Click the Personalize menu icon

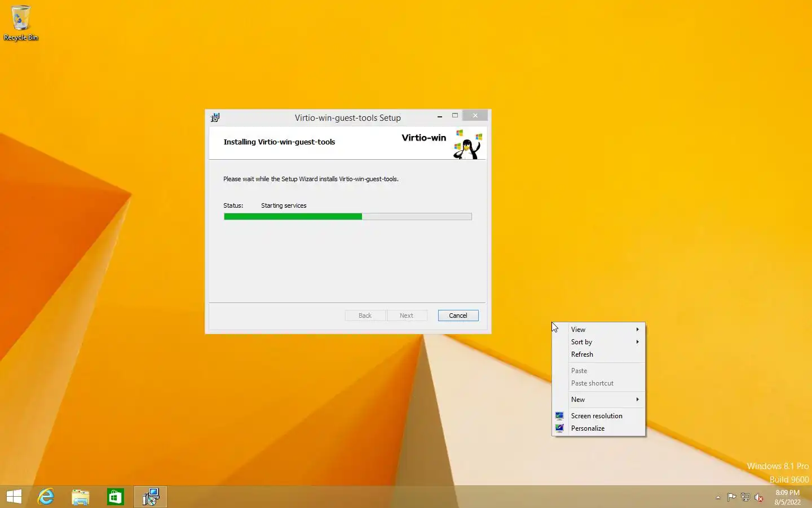[559, 428]
